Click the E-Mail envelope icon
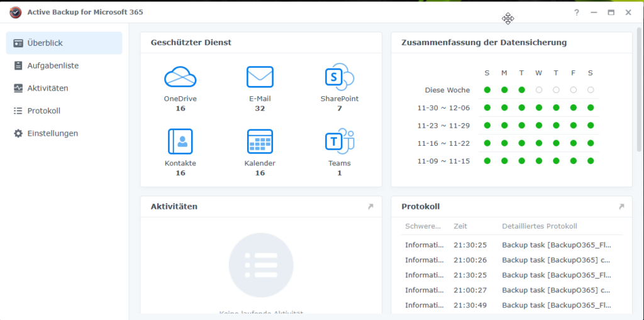This screenshot has height=320, width=644. coord(260,77)
